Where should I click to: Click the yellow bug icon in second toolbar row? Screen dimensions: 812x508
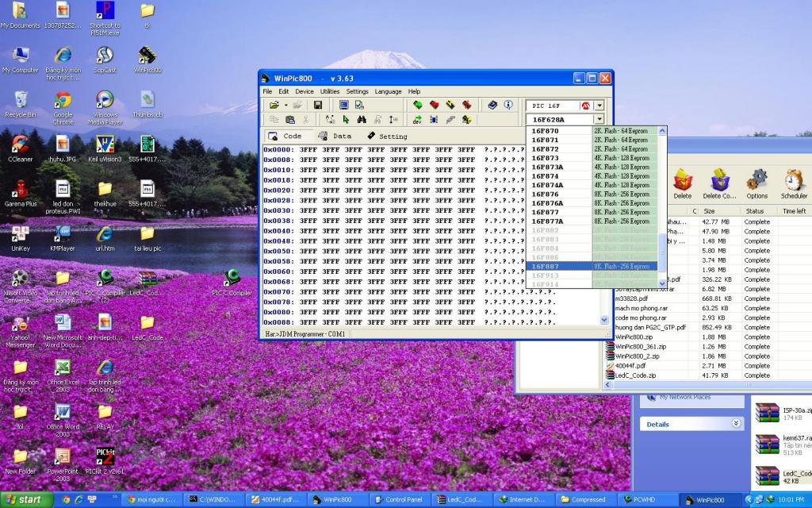pyautogui.click(x=466, y=120)
